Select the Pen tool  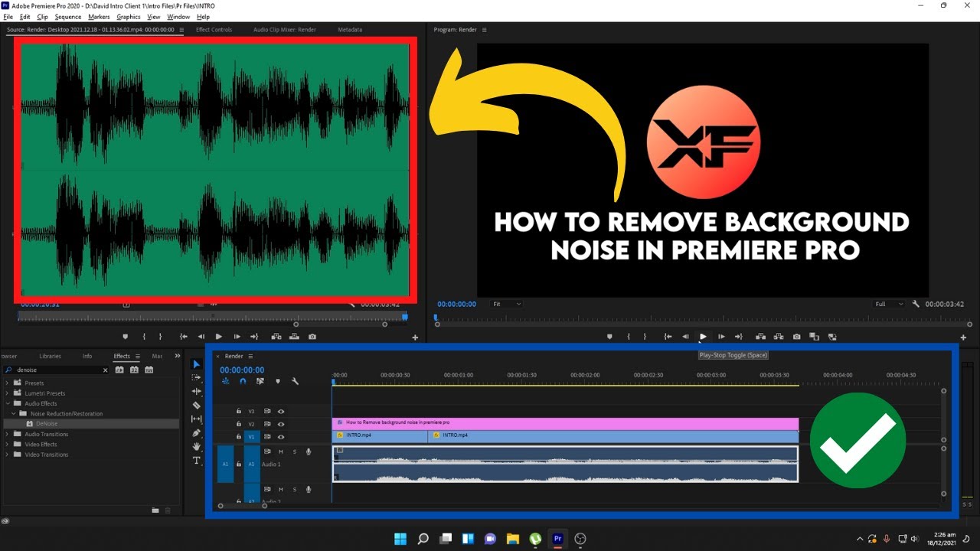click(x=197, y=432)
